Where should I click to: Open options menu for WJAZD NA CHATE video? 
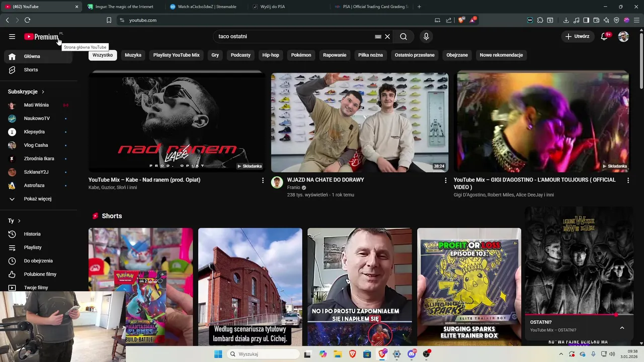[445, 180]
